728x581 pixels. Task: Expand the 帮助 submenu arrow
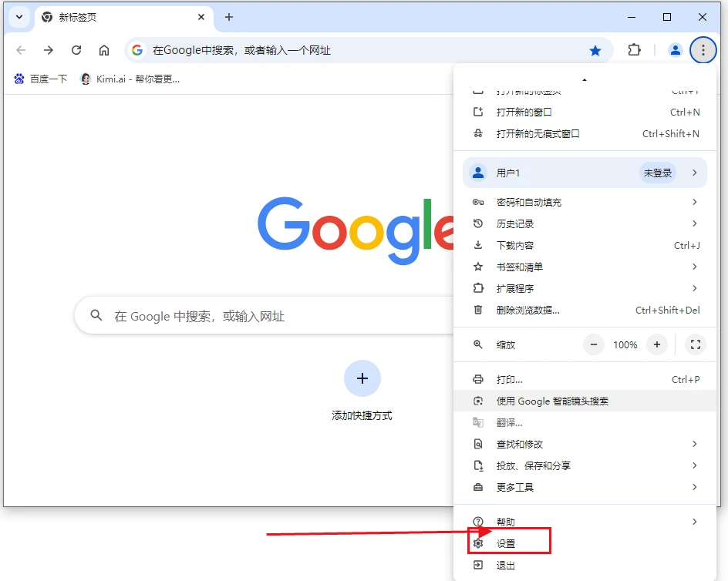click(695, 522)
